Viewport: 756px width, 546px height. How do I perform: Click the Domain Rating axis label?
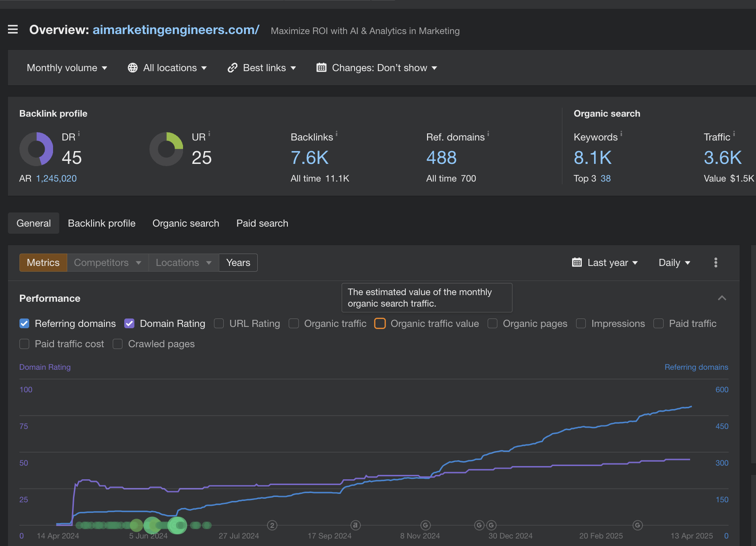pos(45,367)
